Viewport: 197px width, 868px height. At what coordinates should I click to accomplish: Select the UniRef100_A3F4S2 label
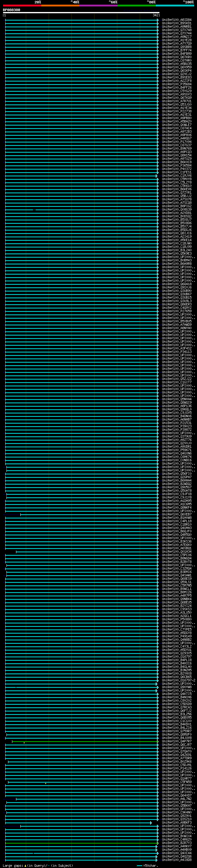pyautogui.click(x=176, y=349)
